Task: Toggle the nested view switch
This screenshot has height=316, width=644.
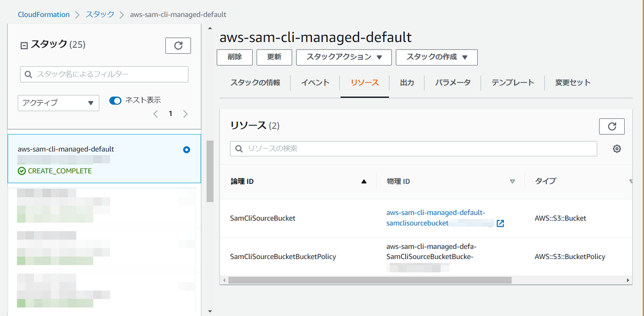Action: tap(115, 100)
